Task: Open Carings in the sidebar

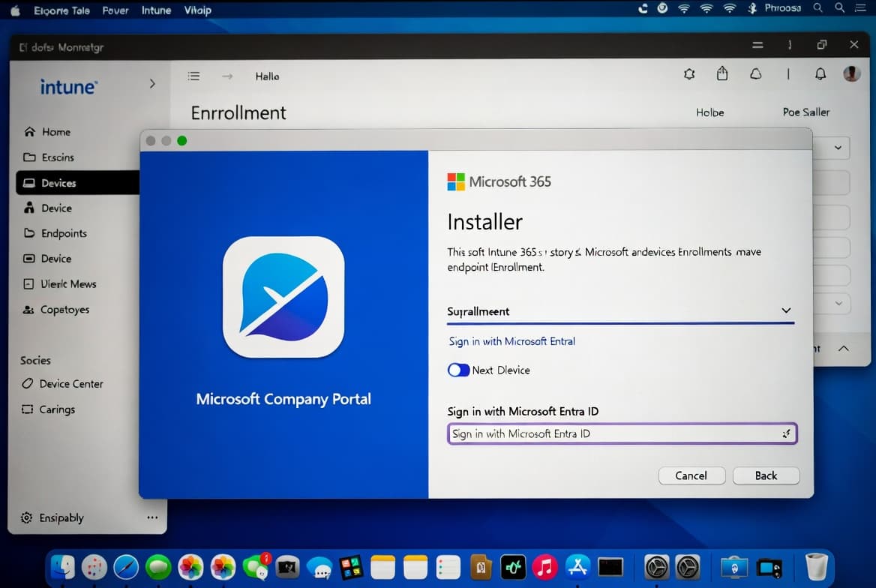Action: point(48,409)
